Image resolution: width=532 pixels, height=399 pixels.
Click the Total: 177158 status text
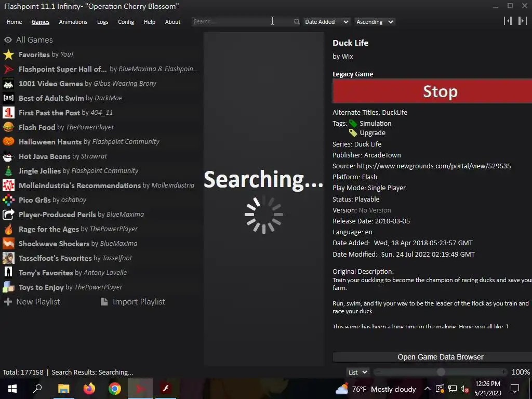[23, 372]
